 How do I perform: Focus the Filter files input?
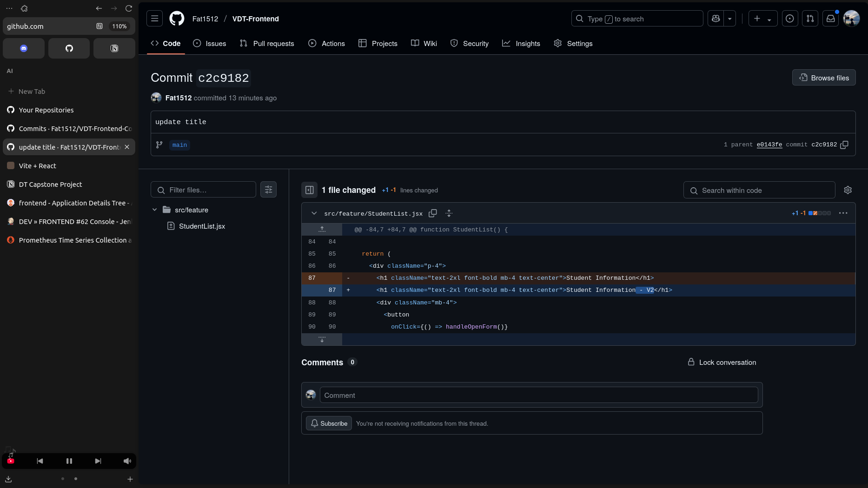[203, 190]
